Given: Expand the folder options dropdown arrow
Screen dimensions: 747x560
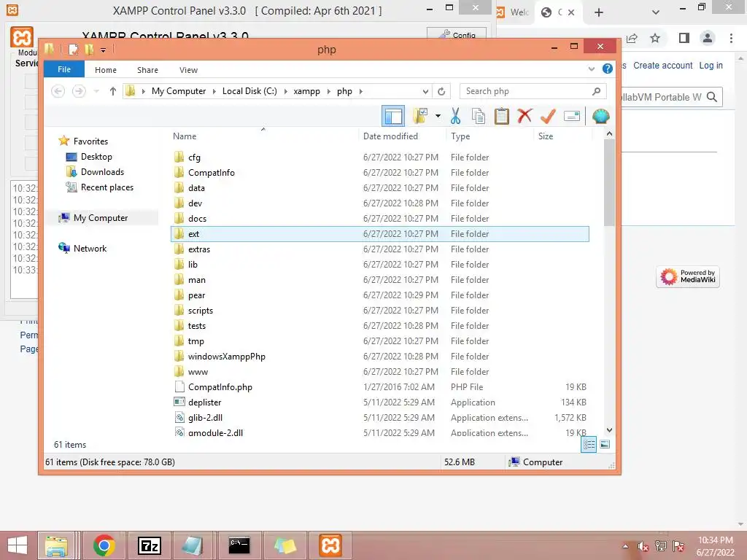Looking at the screenshot, I should click(x=438, y=116).
